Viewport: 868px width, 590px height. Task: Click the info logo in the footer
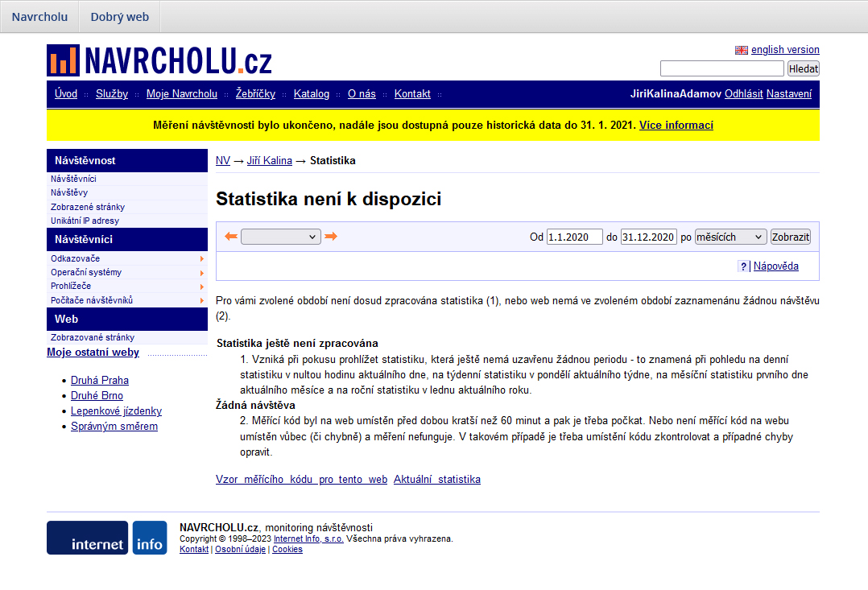click(150, 537)
